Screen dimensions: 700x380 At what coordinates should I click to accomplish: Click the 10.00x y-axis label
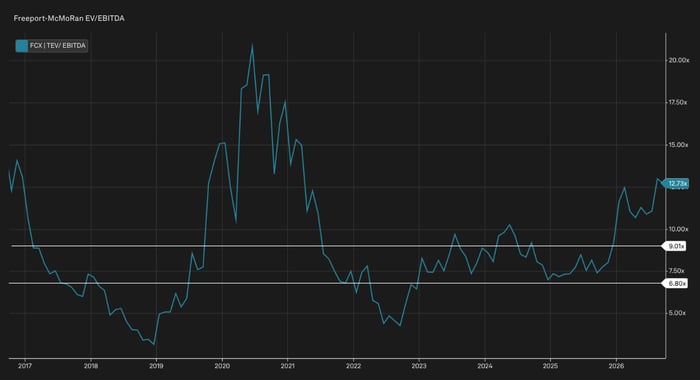click(678, 229)
